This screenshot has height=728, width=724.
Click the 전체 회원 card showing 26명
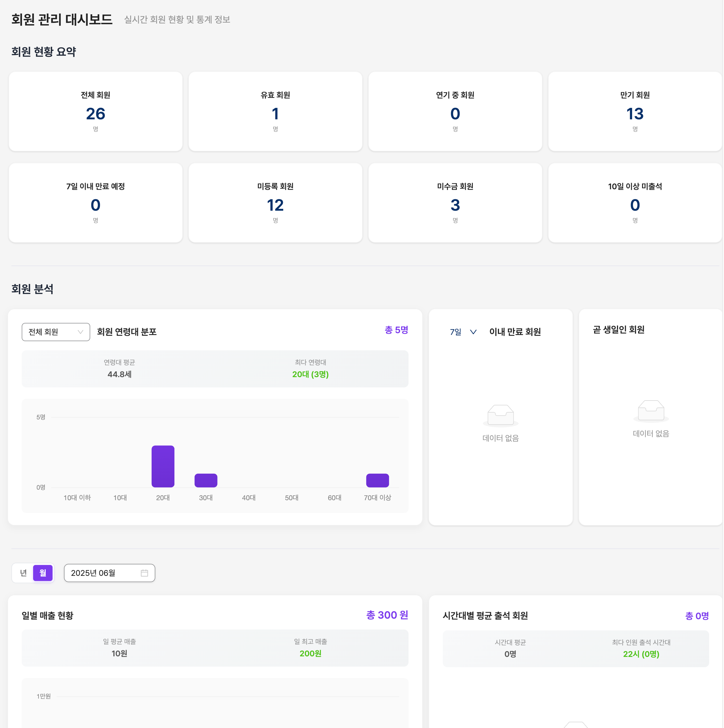(95, 112)
